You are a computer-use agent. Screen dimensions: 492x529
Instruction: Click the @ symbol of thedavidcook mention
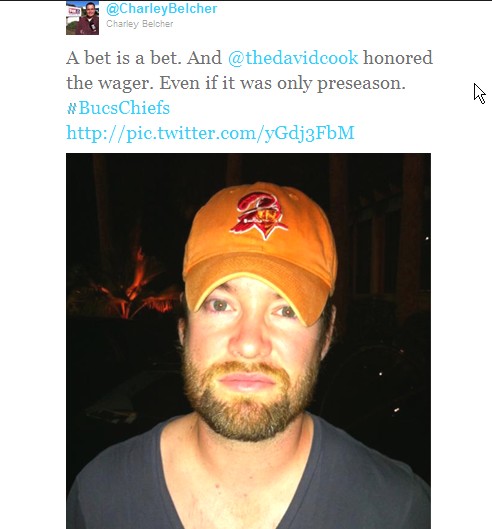click(236, 58)
